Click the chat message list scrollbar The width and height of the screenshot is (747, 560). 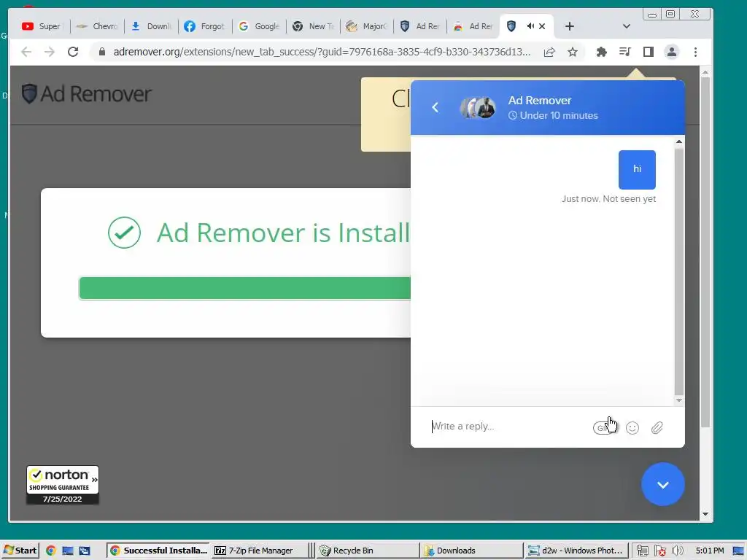(x=679, y=272)
